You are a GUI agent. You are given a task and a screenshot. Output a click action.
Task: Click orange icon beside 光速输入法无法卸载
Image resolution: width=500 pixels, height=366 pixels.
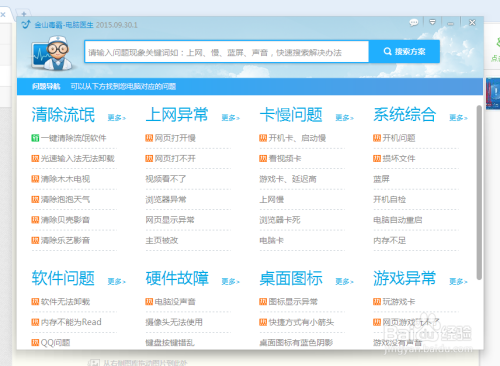pyautogui.click(x=35, y=158)
